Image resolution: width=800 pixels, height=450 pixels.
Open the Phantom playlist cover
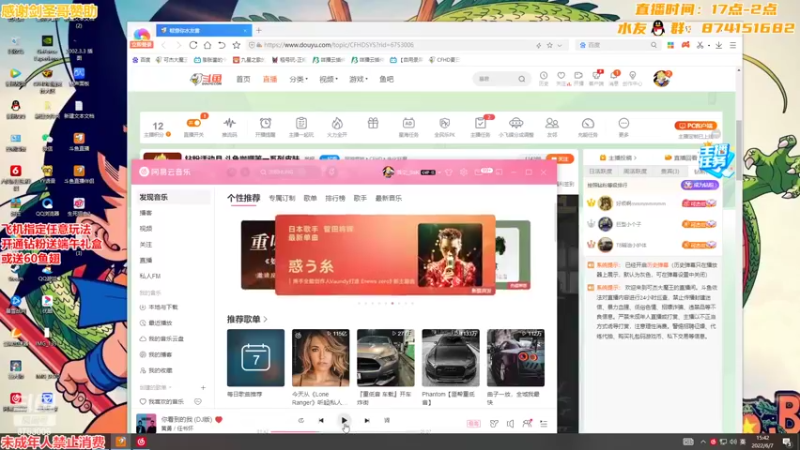click(x=451, y=358)
